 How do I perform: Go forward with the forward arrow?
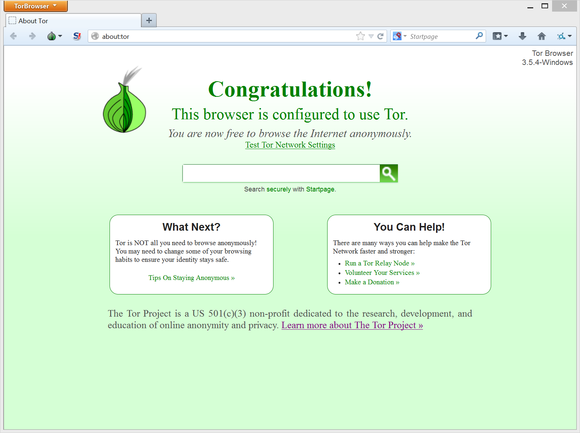(32, 36)
